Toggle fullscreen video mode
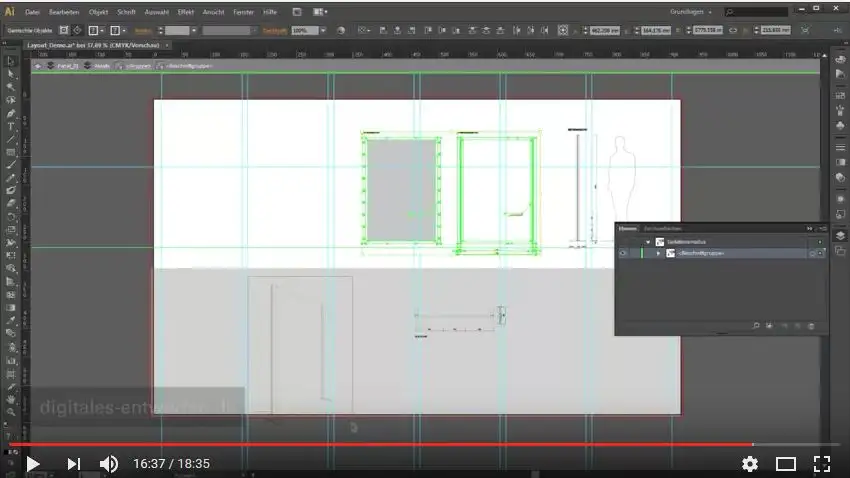Viewport: 850px width, 478px height. (822, 464)
